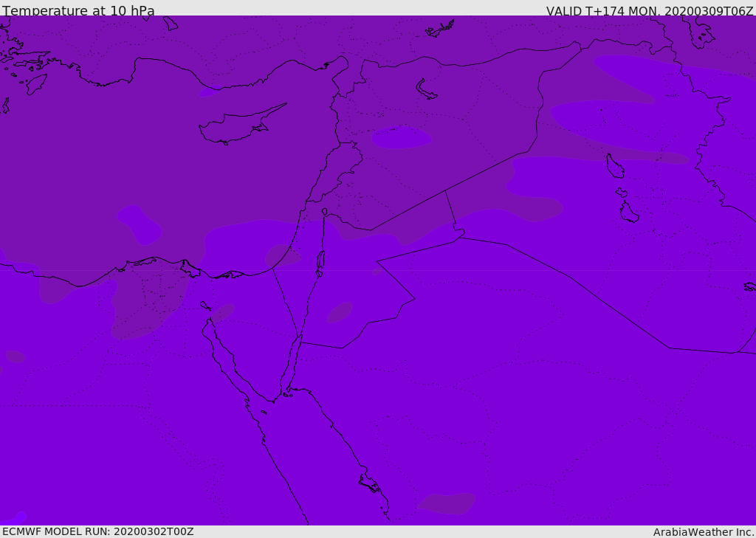Pick the lighter purple patch over Syria
Screen dimensions: 756x538
tap(401, 137)
